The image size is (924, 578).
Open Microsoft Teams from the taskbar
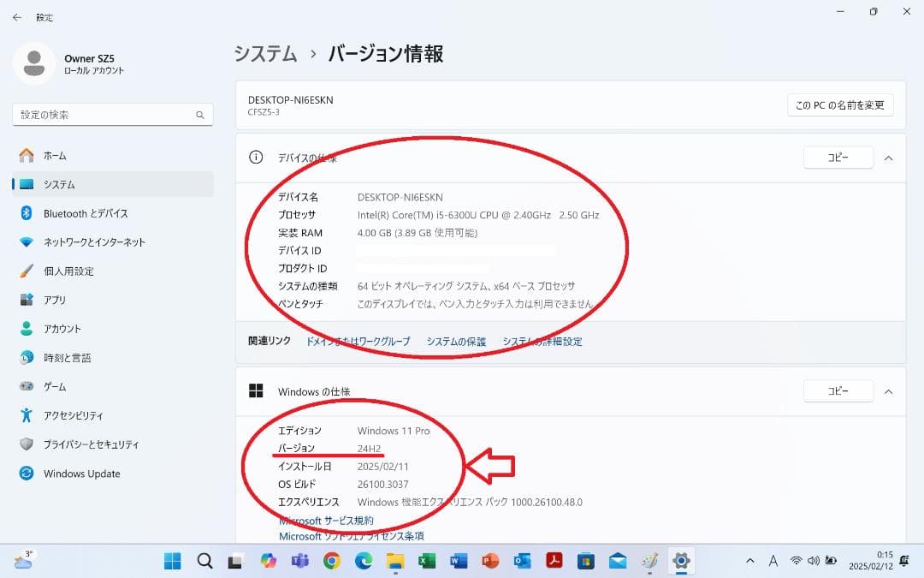tap(299, 561)
